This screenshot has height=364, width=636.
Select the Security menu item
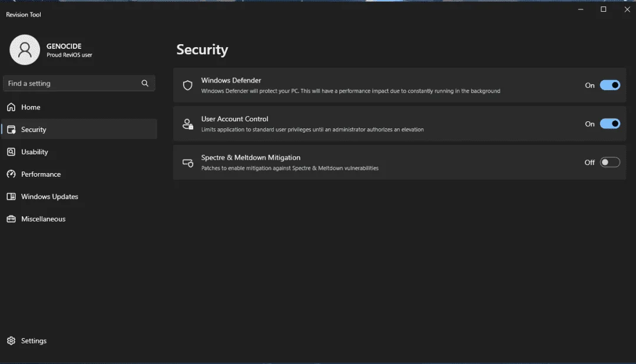pos(79,129)
